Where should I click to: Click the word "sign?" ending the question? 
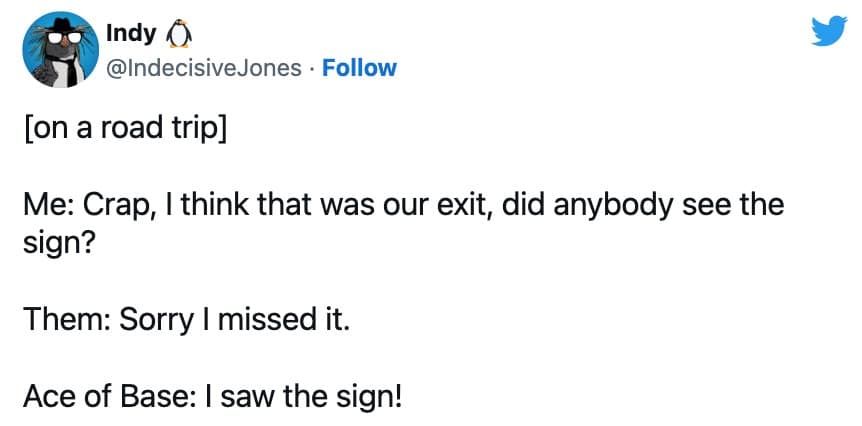coord(58,243)
